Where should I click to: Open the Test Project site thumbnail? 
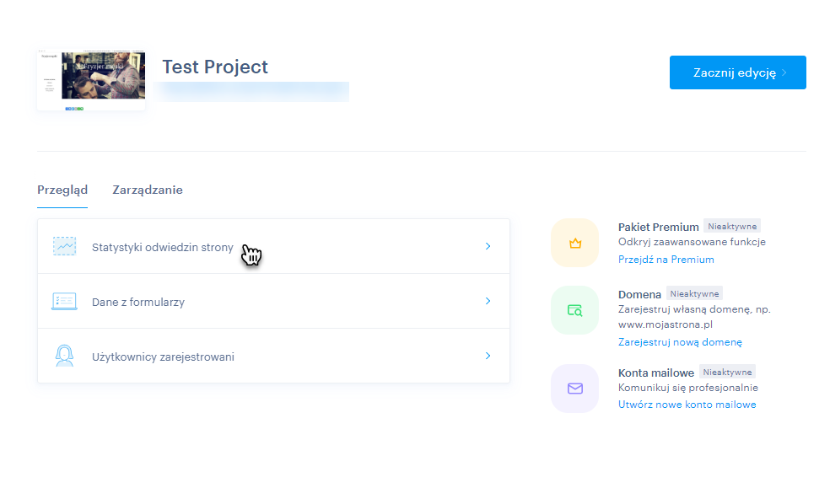(91, 80)
